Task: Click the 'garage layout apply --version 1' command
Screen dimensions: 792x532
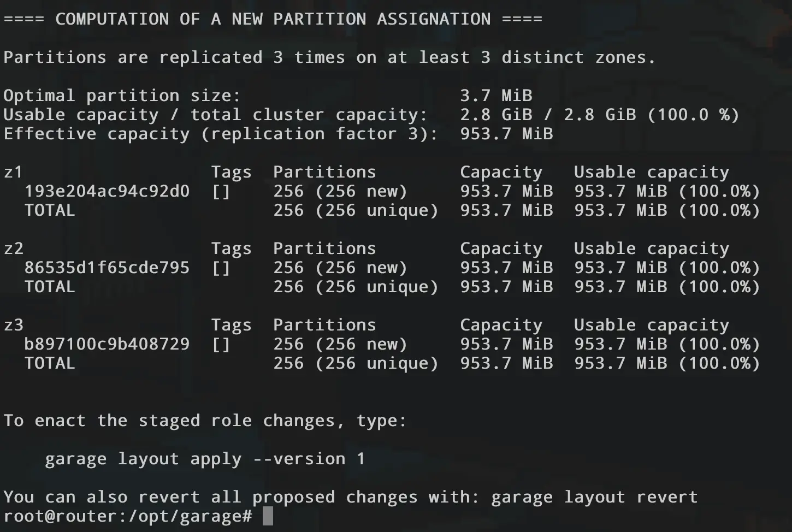Action: click(x=205, y=459)
